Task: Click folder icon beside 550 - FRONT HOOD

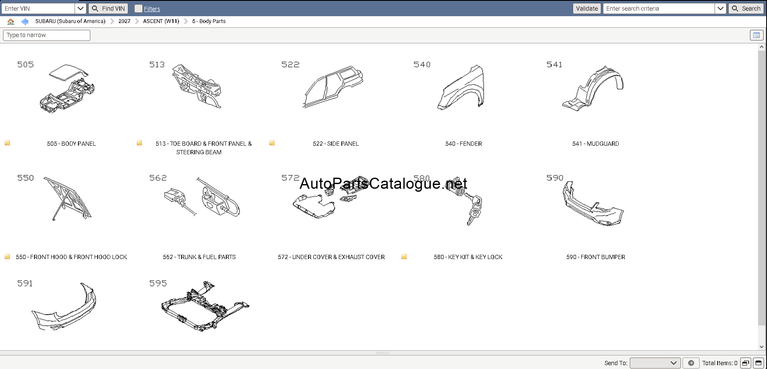Action: click(x=7, y=256)
